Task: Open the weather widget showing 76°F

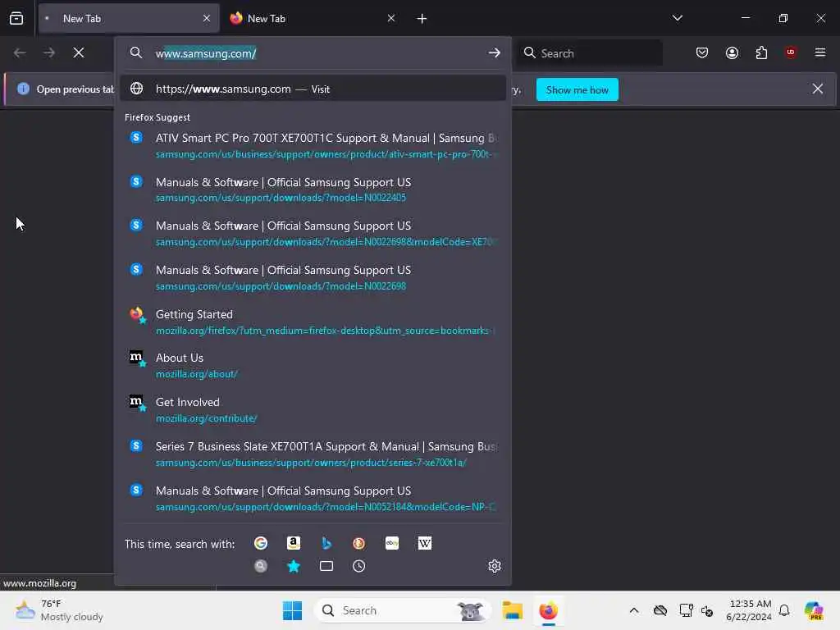Action: 59,610
